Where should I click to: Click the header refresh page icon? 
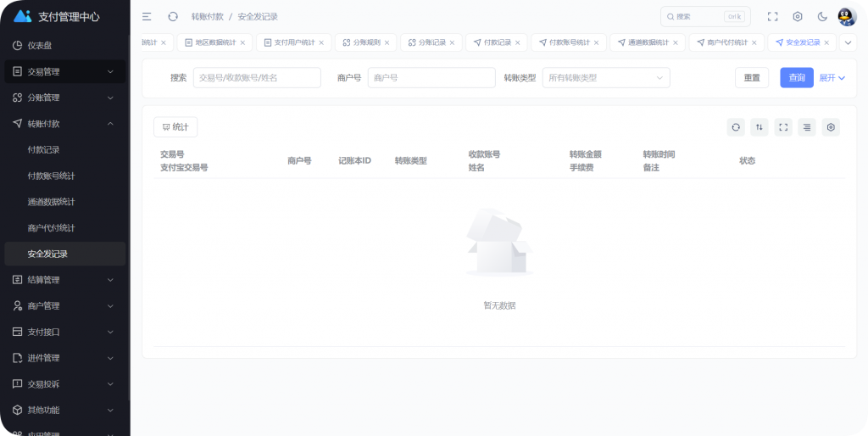point(173,17)
